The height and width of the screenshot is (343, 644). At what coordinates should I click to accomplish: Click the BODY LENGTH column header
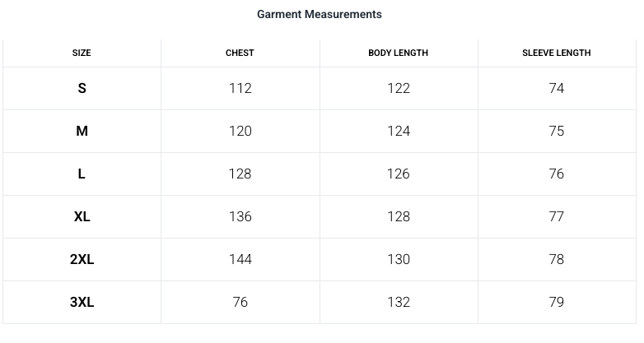pos(398,53)
